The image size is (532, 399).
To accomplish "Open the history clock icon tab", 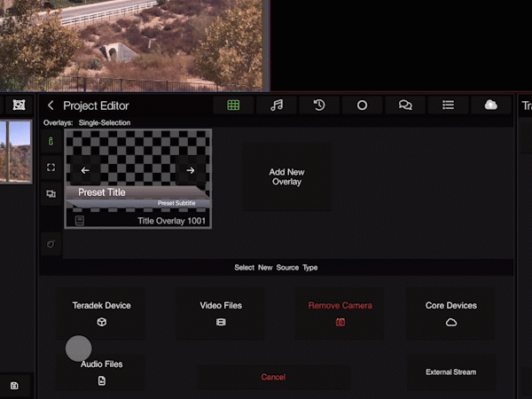I will [x=319, y=105].
